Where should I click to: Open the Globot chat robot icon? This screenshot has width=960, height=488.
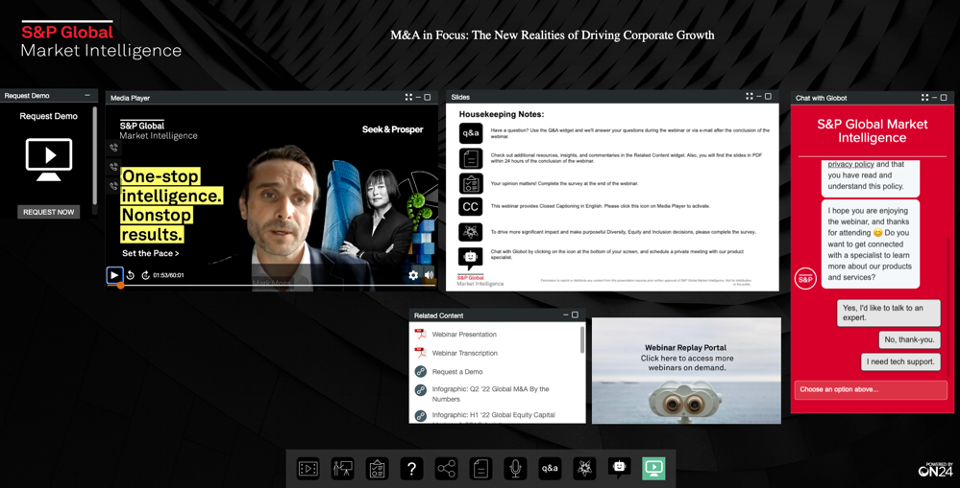[x=619, y=467]
